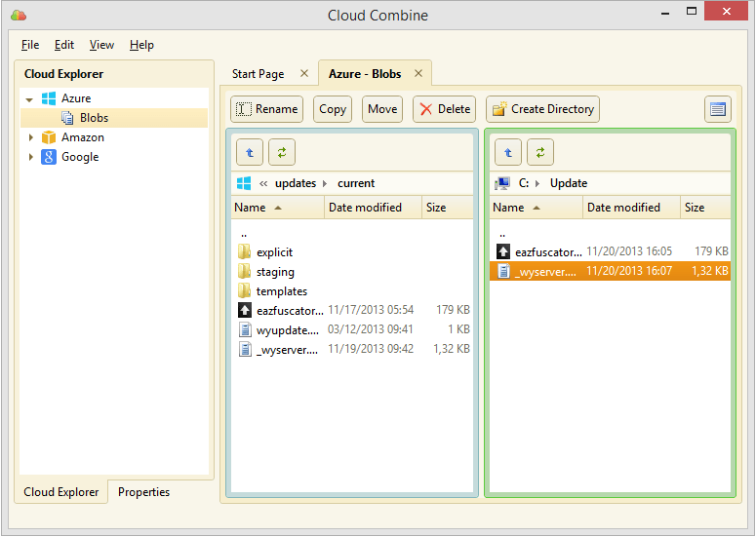Image resolution: width=756 pixels, height=537 pixels.
Task: Click the refresh icon in right pane
Action: click(540, 152)
